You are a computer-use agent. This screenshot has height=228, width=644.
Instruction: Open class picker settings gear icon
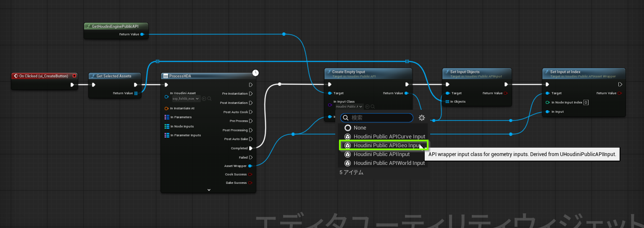[422, 118]
